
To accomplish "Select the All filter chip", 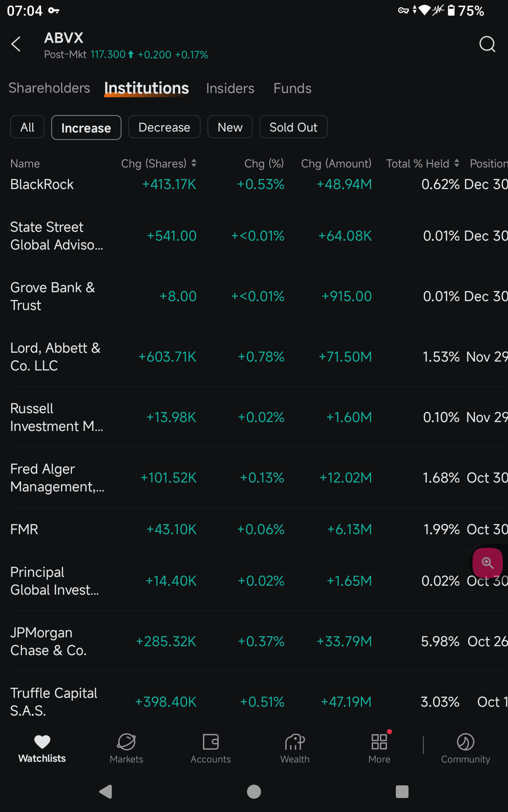I will 28,127.
